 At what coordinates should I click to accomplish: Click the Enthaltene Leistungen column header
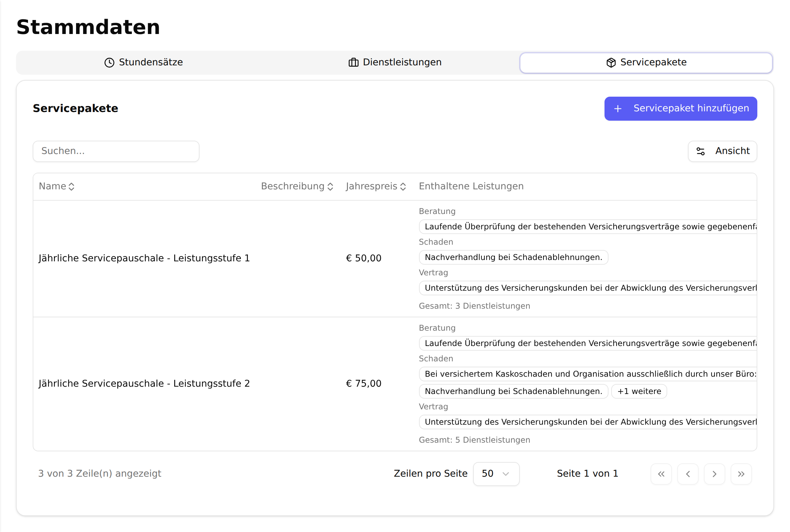click(x=471, y=186)
